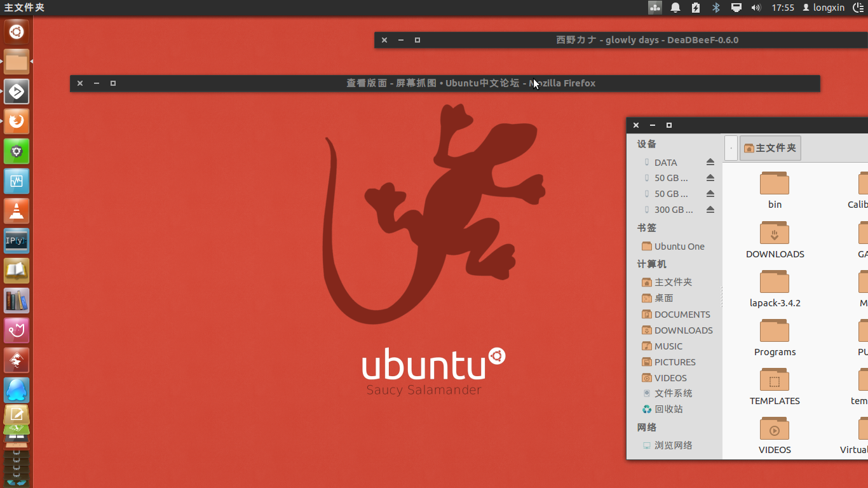Close the DeaDBeeF window
Screen dimensions: 868x488
384,40
